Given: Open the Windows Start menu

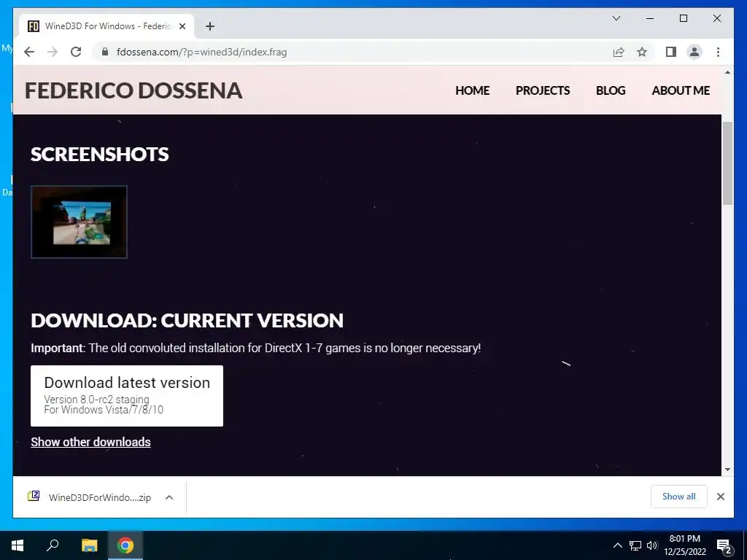Looking at the screenshot, I should (x=18, y=545).
